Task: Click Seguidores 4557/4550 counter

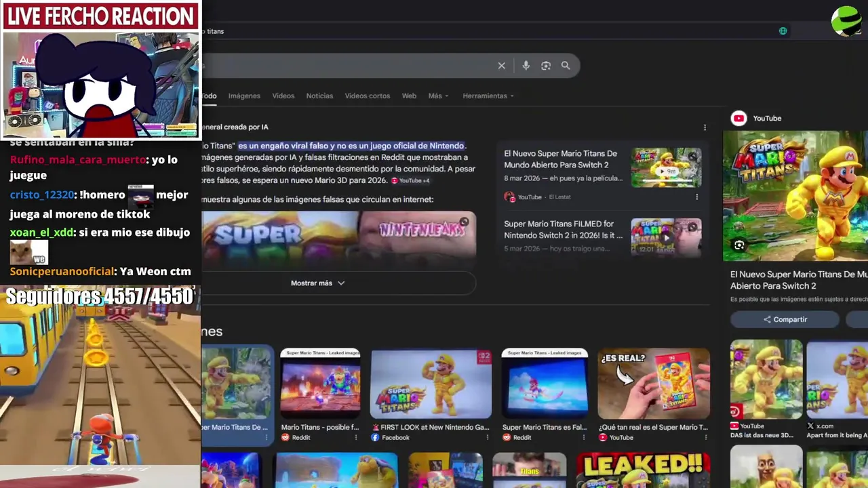Action: click(x=100, y=297)
